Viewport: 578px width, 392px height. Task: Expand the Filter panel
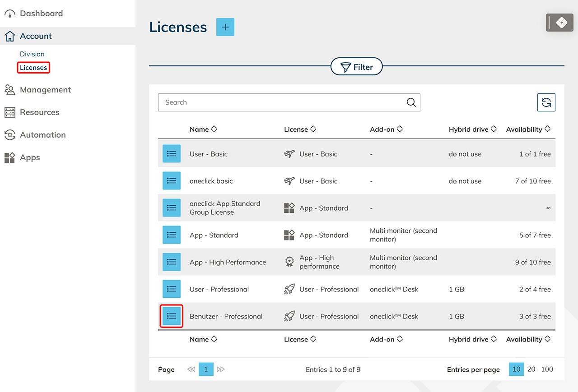[x=357, y=67]
